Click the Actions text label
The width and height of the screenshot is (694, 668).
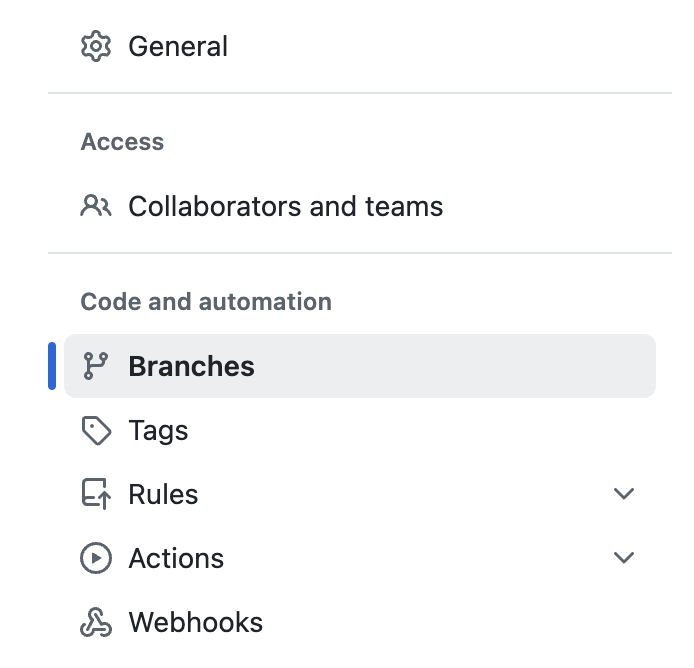coord(176,558)
